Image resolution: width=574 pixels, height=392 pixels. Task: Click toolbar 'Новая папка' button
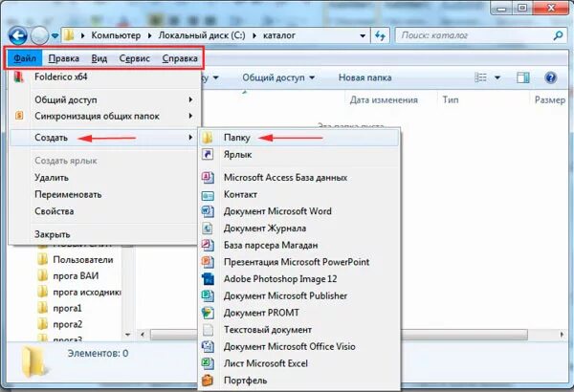pos(364,77)
